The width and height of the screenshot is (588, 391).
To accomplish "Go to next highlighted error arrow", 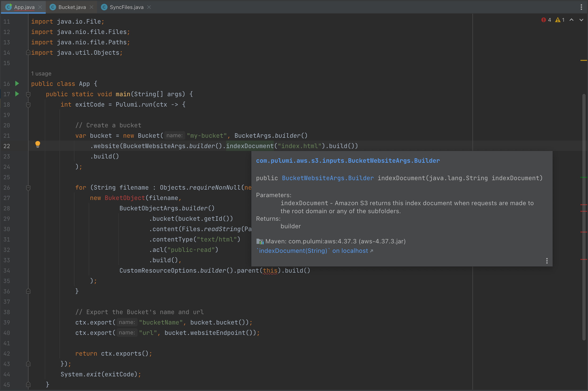I will pyautogui.click(x=581, y=20).
